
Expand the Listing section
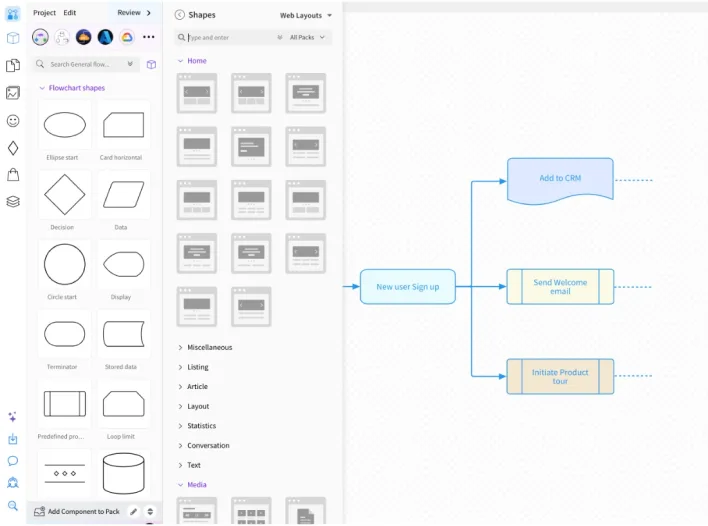click(x=193, y=367)
